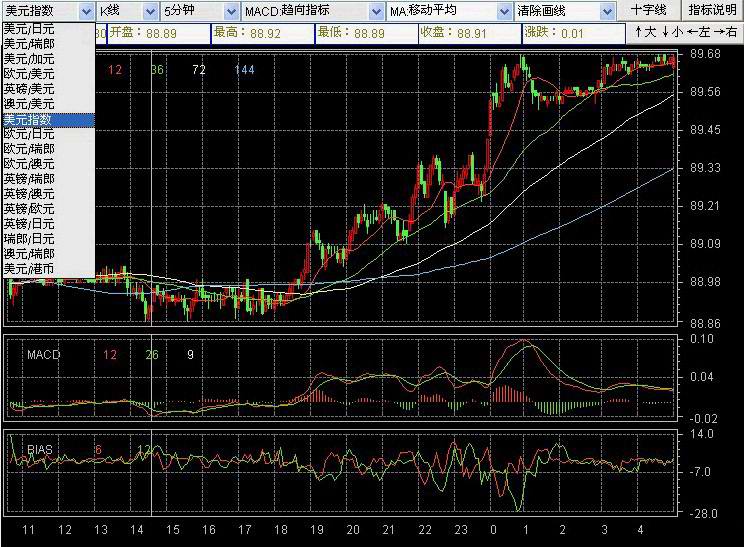Open the 美元指数 currency pair dropdown arrow

tap(86, 11)
